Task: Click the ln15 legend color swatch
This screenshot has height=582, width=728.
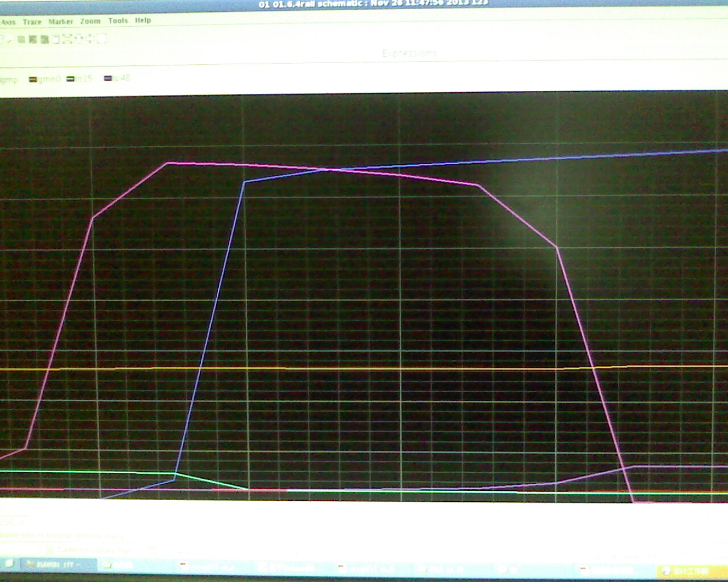Action: pyautogui.click(x=70, y=79)
